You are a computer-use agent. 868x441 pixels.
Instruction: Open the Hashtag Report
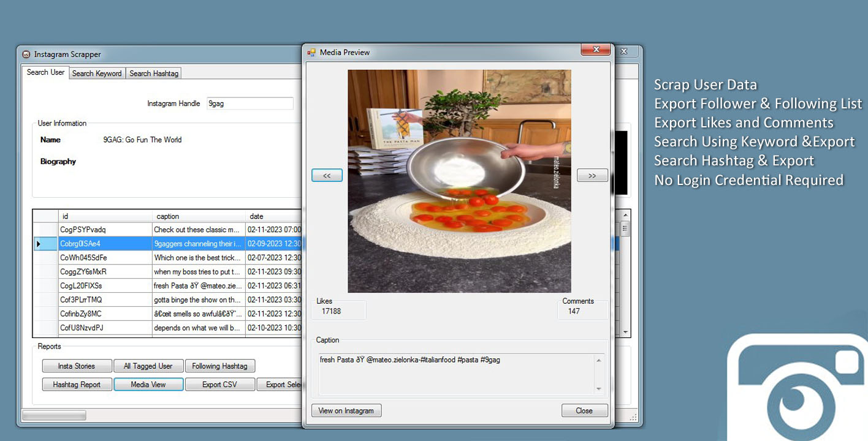(x=77, y=385)
